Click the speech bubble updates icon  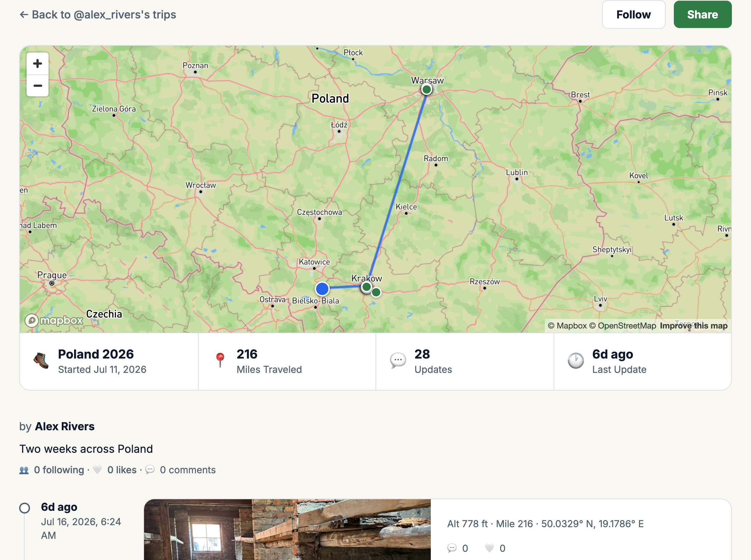click(x=398, y=361)
